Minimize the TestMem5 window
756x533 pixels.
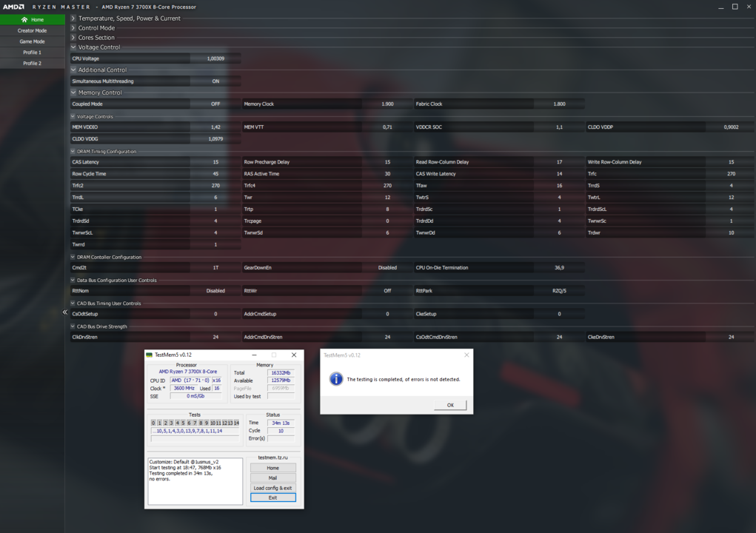click(x=254, y=355)
